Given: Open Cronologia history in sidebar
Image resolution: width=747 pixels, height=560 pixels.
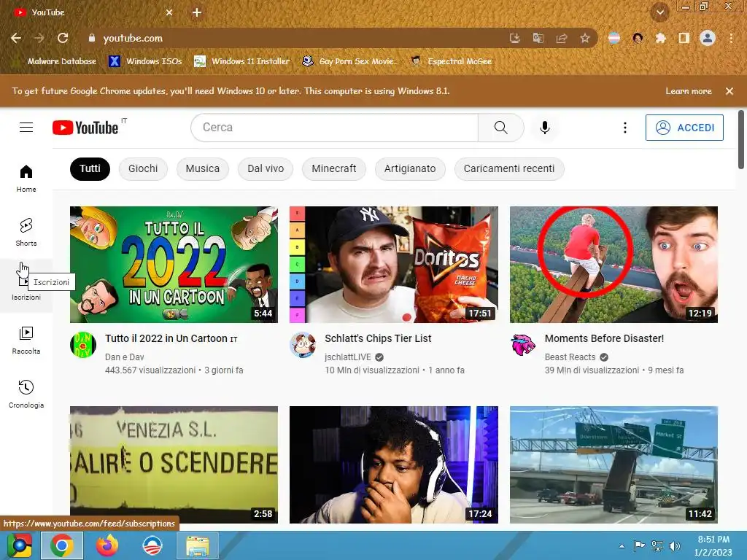Looking at the screenshot, I should 26,394.
